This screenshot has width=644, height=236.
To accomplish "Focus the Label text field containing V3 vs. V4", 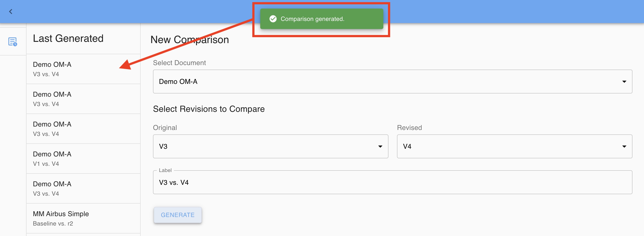I will (x=392, y=183).
